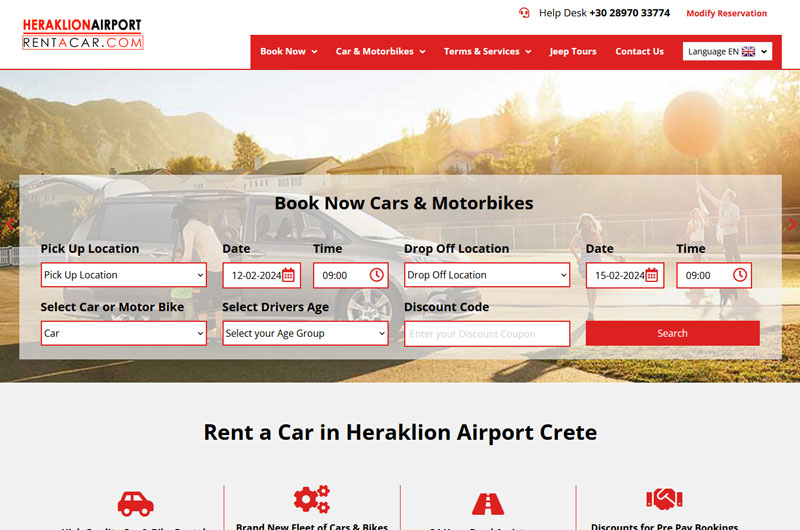
Task: Click the next slide arrow
Action: point(792,224)
